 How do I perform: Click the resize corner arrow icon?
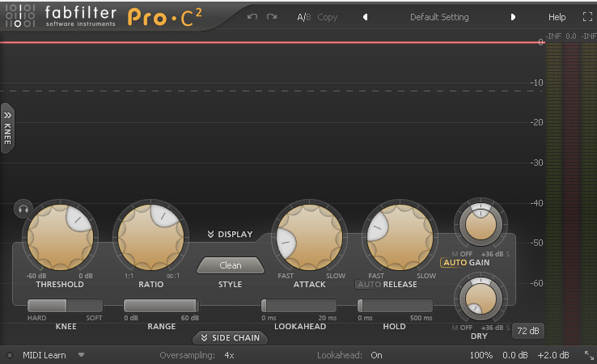tap(589, 355)
